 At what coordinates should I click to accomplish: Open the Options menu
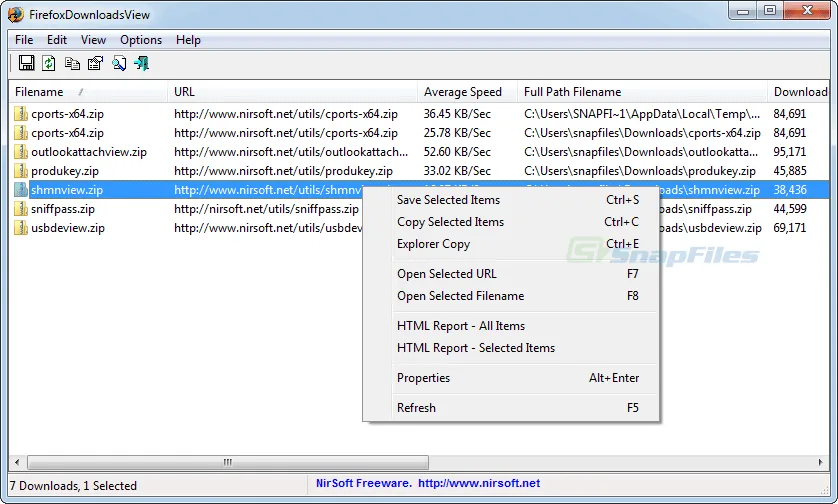click(x=141, y=40)
